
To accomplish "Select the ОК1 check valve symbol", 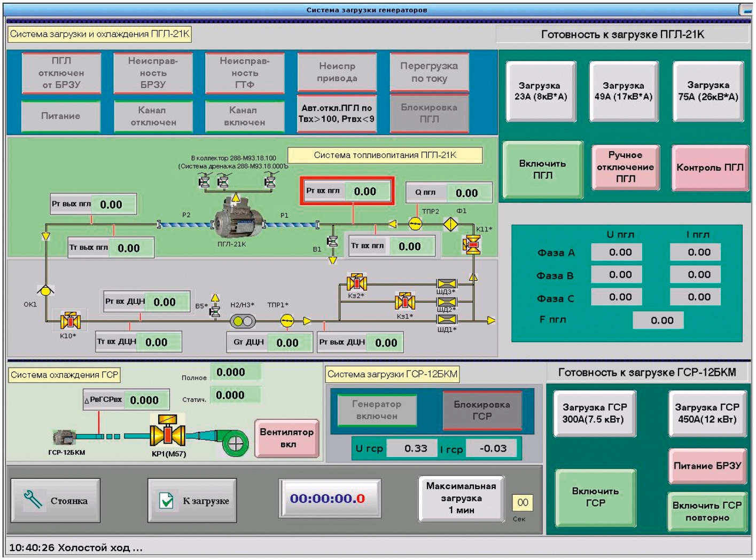I will (x=46, y=291).
